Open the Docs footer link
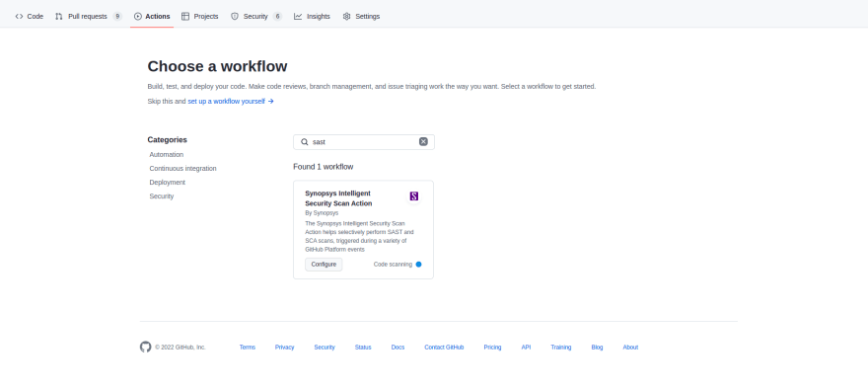 (x=398, y=348)
